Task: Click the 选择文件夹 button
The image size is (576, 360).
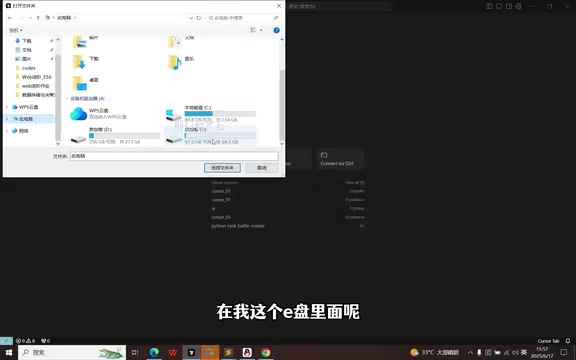Action: point(222,168)
